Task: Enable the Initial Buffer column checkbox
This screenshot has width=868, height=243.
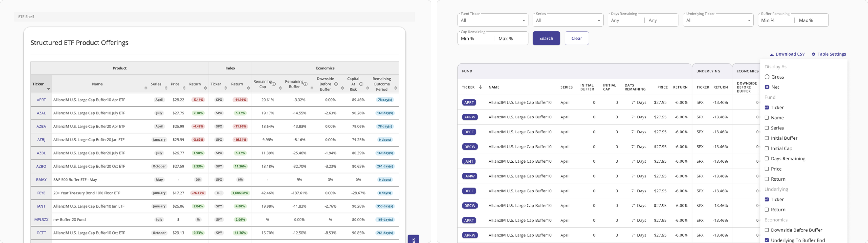Action: (767, 138)
